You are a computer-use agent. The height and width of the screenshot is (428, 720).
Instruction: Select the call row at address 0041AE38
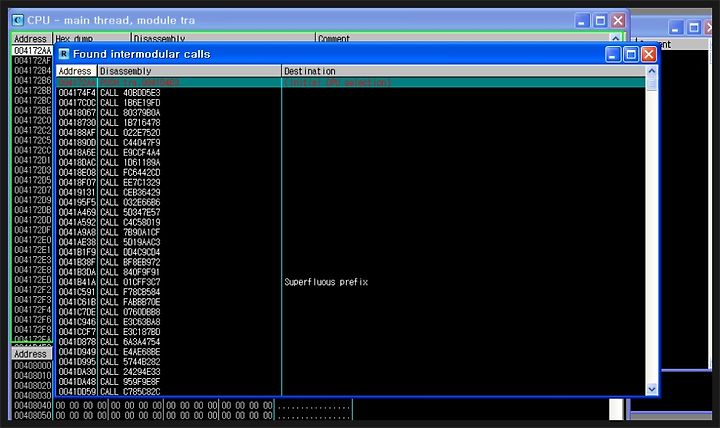pos(351,242)
